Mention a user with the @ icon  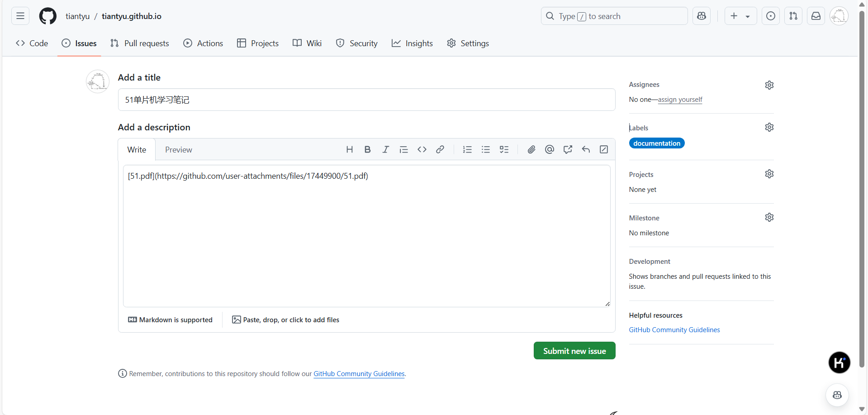tap(550, 149)
